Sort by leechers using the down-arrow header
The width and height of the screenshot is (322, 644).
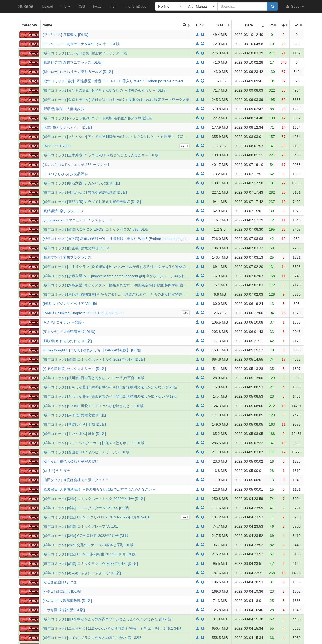pyautogui.click(x=284, y=25)
